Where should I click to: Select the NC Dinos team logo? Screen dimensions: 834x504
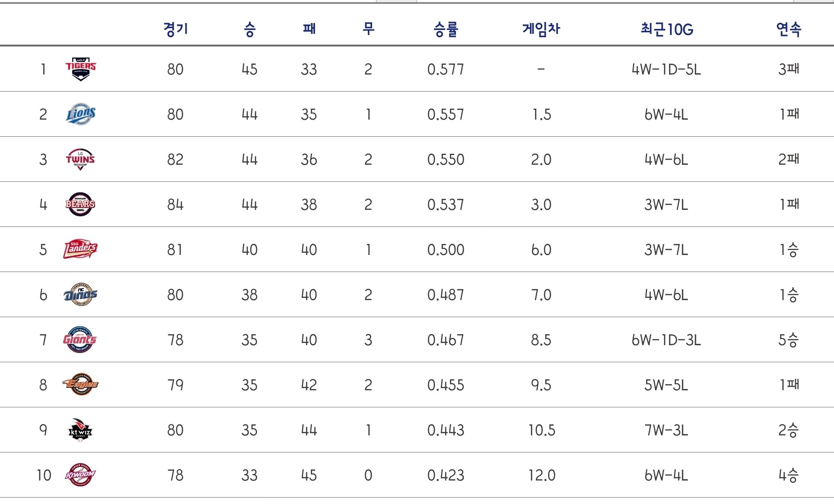(80, 295)
